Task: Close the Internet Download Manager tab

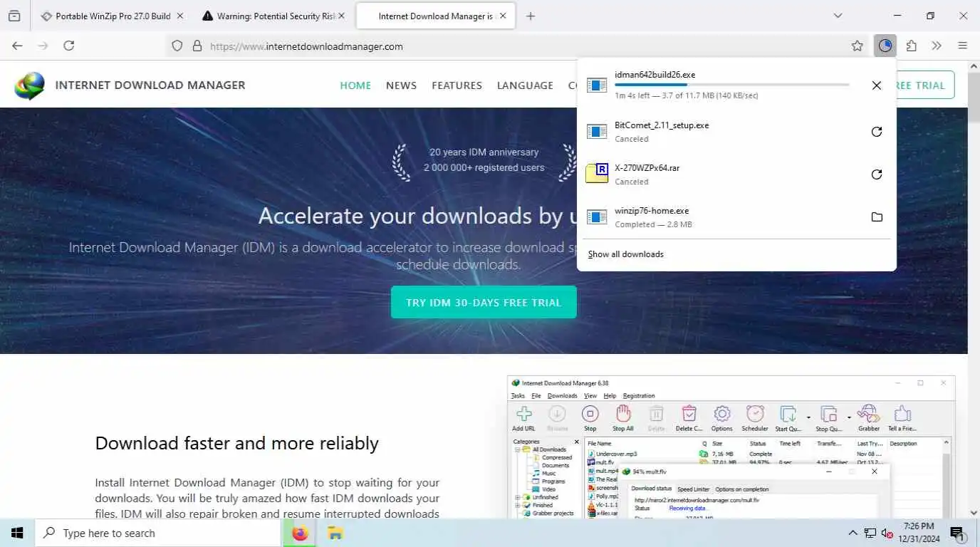Action: (x=503, y=16)
